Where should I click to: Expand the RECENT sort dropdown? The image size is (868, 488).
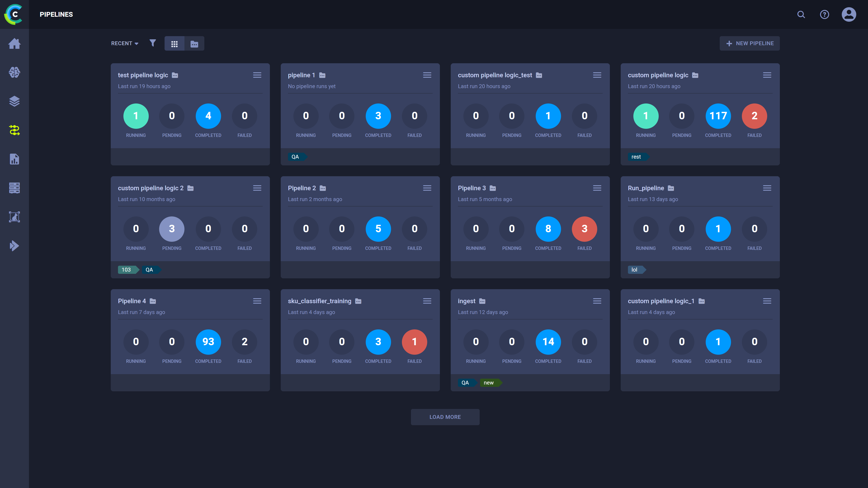coord(125,43)
